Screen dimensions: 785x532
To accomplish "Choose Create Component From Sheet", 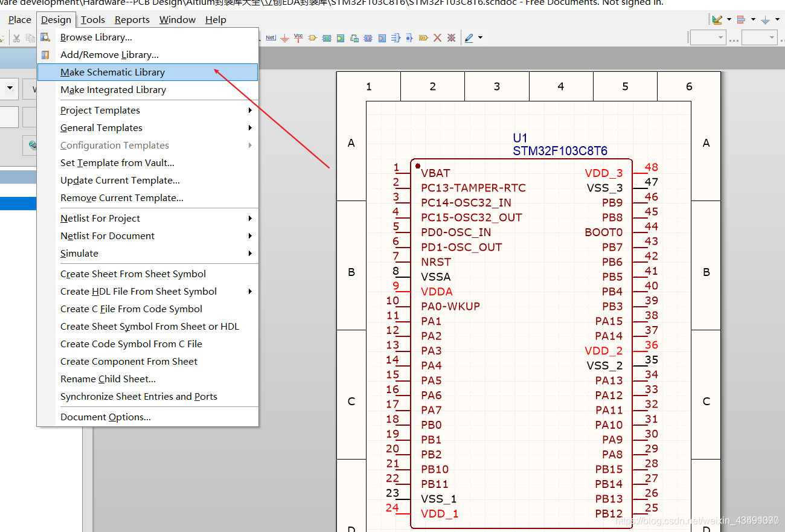I will point(147,361).
